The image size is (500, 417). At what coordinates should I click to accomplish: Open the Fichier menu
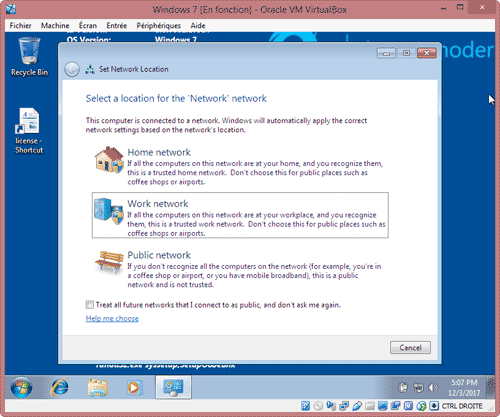[20, 26]
